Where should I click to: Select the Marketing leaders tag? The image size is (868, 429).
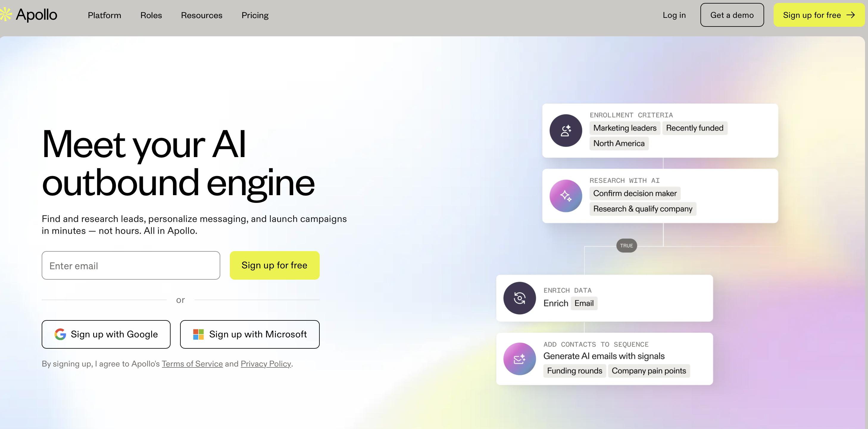tap(625, 128)
